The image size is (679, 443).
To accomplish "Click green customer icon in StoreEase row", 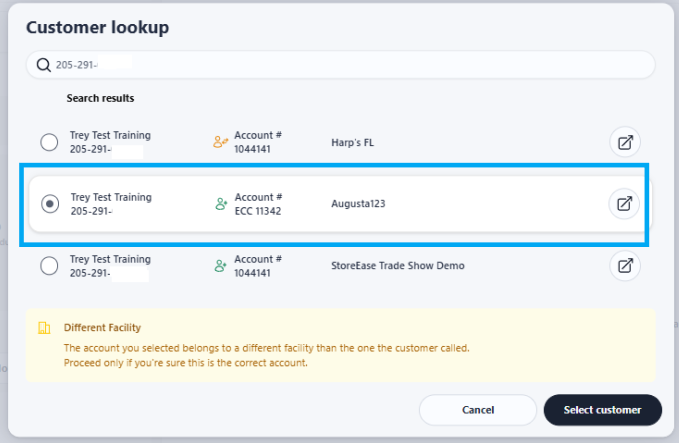I will coord(220,265).
